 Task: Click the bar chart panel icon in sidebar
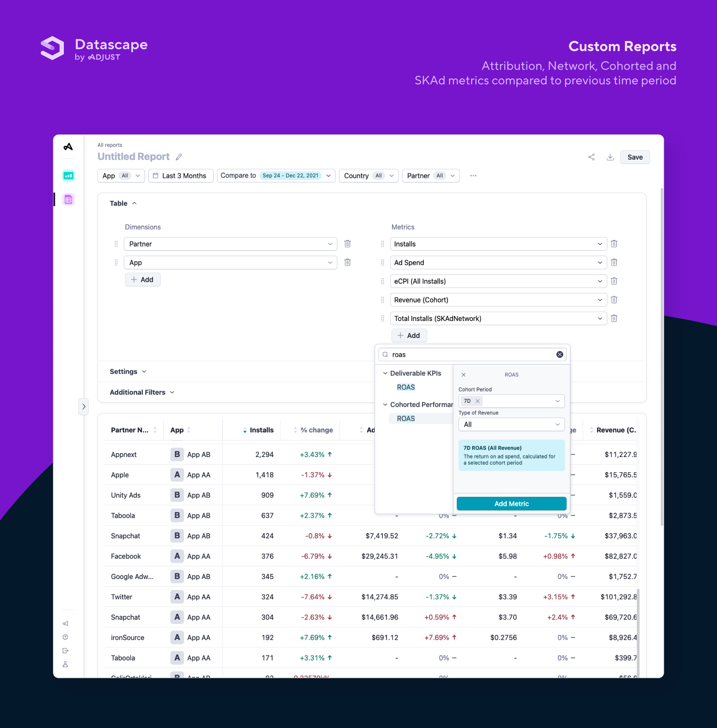68,176
